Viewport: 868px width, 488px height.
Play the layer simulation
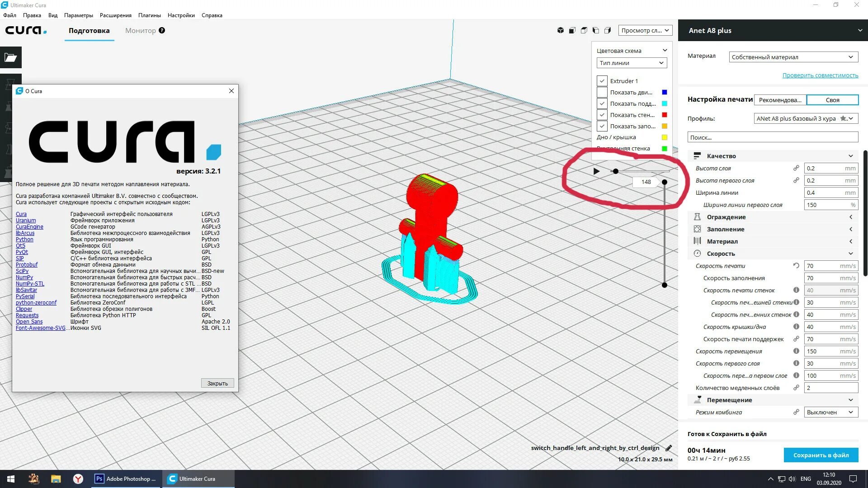pos(596,171)
